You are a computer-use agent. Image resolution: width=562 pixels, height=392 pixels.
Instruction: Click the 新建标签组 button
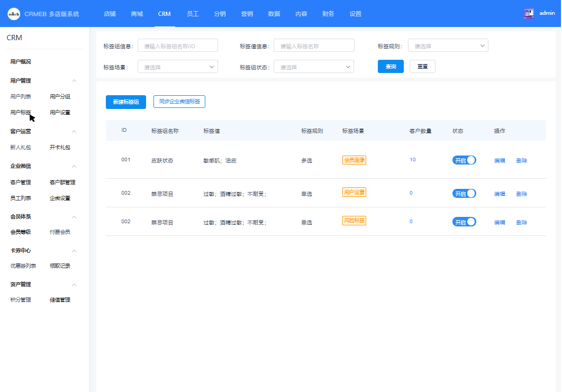(x=126, y=102)
